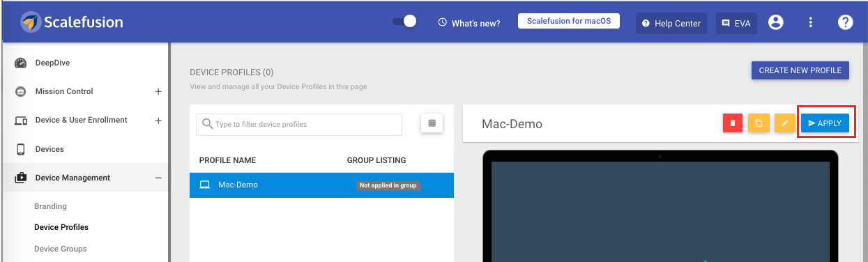
Task: Collapse Device Management with minus sign
Action: 158,178
